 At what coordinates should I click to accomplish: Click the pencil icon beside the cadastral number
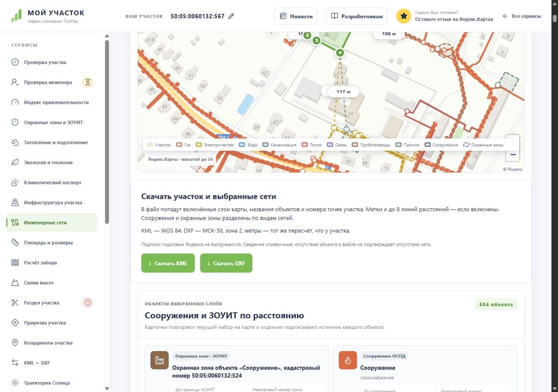(x=231, y=16)
